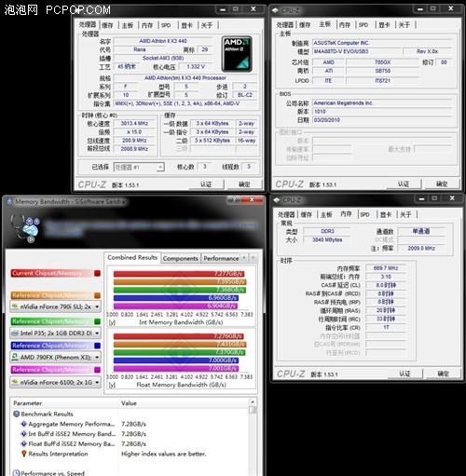The width and height of the screenshot is (466, 476).
Task: Click the Aggregate Memory Performance diamond icon
Action: 23,424
